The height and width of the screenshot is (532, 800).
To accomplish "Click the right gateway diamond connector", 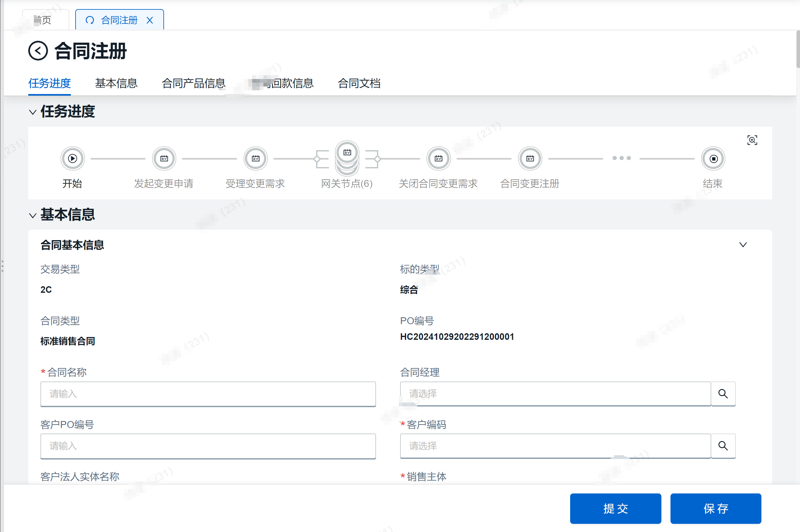I will [x=377, y=158].
